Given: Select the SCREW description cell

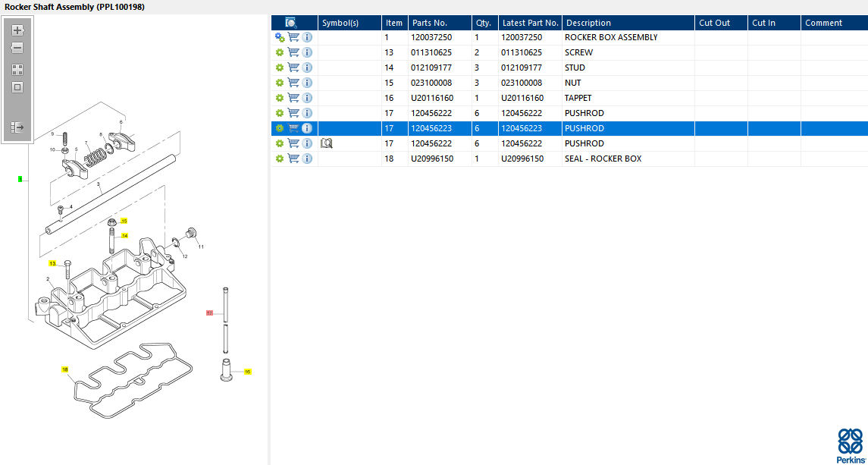Looking at the screenshot, I should click(x=628, y=52).
